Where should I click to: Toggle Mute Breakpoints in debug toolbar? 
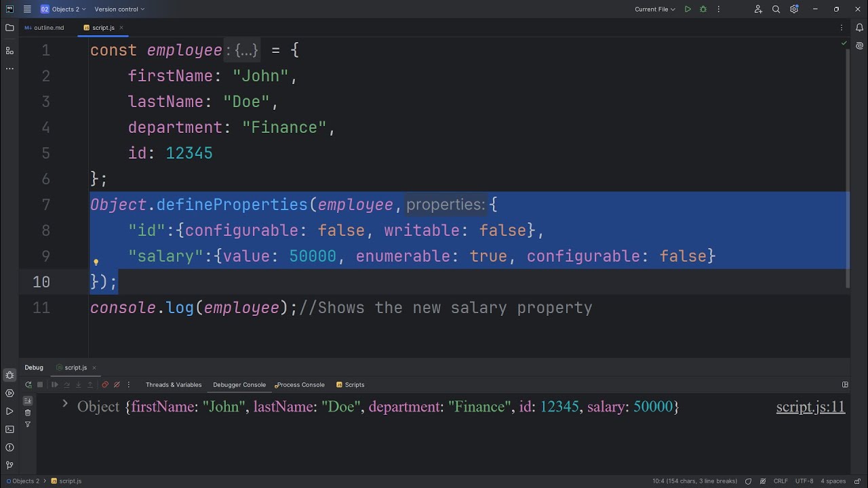click(x=117, y=385)
